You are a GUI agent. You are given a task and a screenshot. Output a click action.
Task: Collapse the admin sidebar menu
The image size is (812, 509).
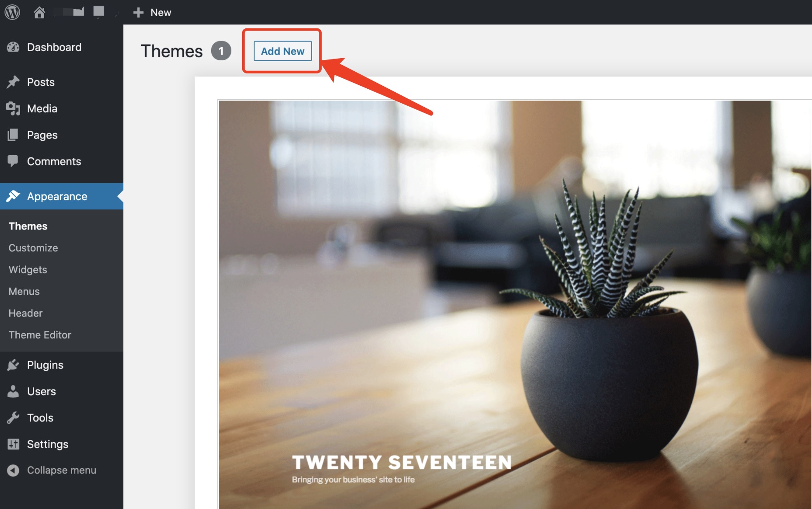point(52,470)
